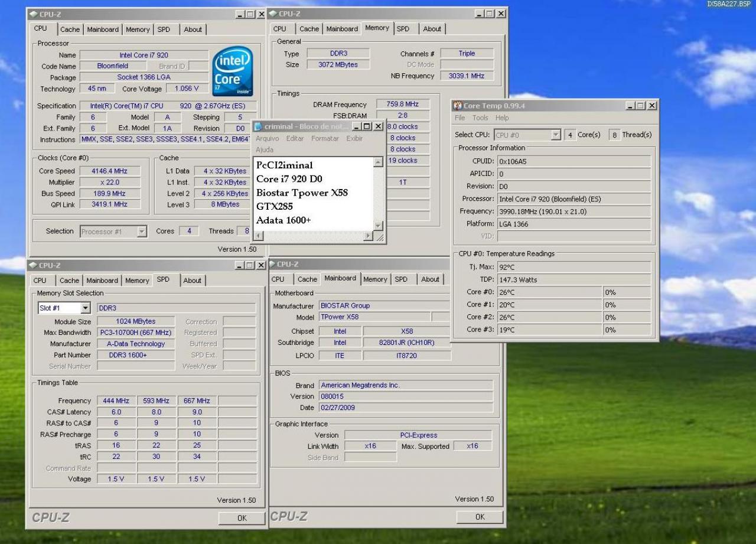Click the GTX285 line in notepad
Screen dimensions: 756x544
(x=275, y=206)
